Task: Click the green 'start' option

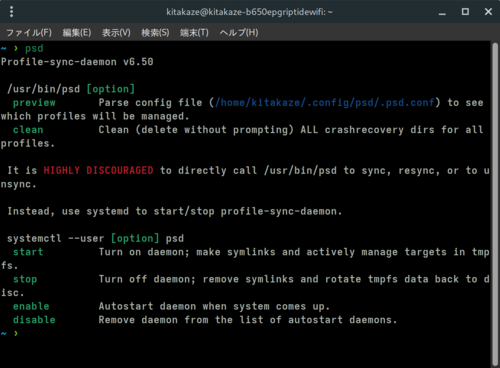Action: click(28, 252)
